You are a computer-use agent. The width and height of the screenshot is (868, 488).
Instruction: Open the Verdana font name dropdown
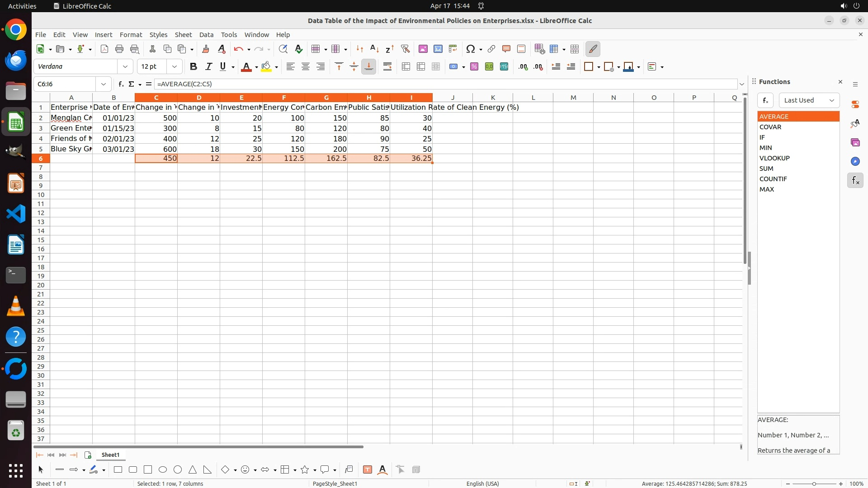(x=125, y=66)
